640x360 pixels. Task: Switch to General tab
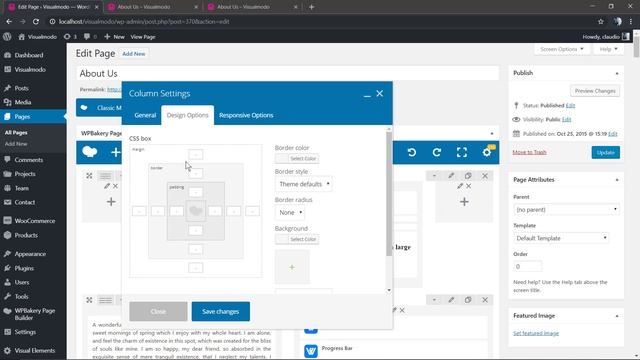pos(145,115)
